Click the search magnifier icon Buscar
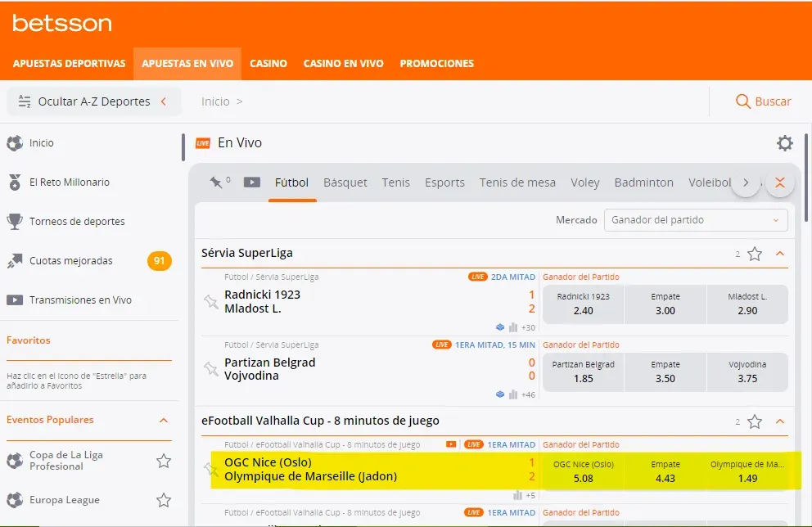This screenshot has width=812, height=527. click(743, 101)
